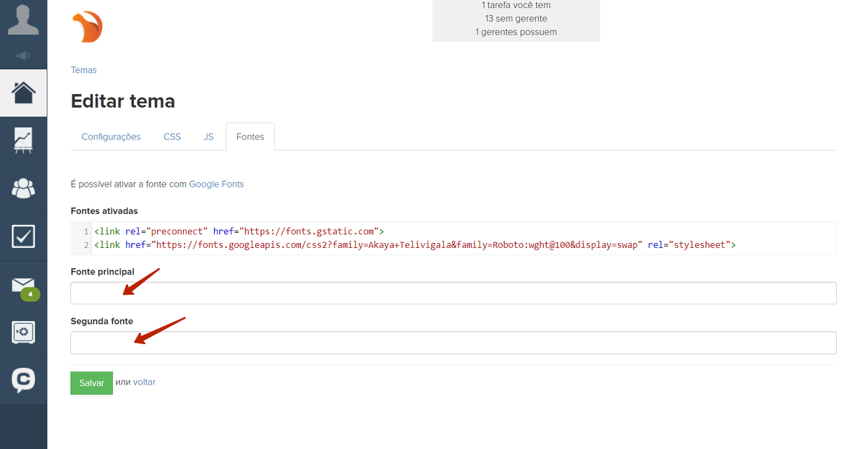
Task: Switch to the Configurações tab
Action: tap(111, 137)
